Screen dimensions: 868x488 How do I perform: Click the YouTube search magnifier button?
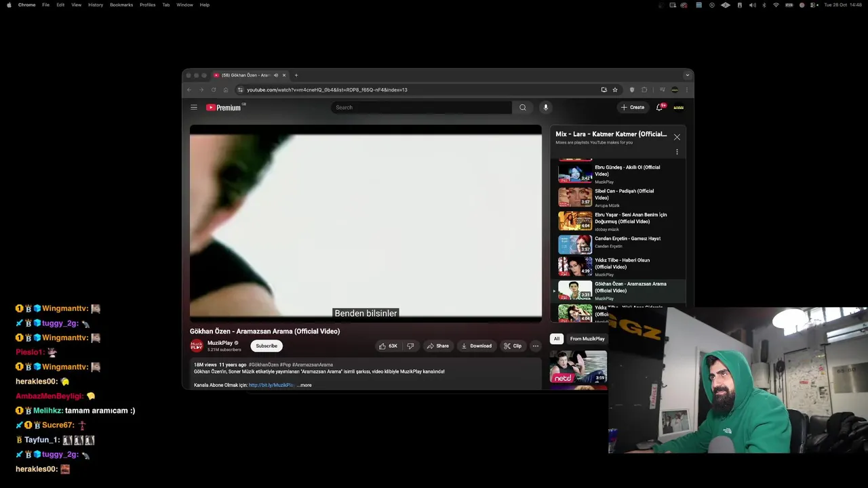pos(523,107)
